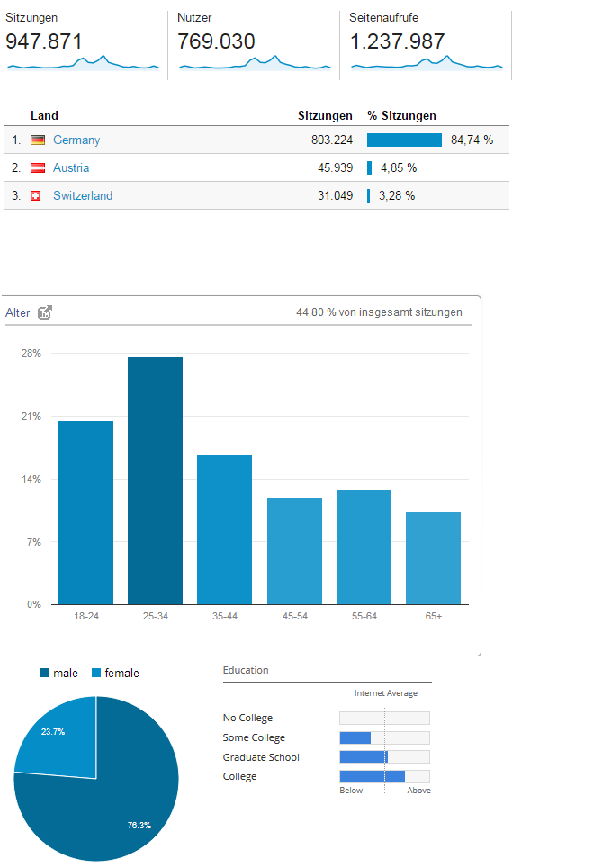The width and height of the screenshot is (603, 868).
Task: Click the 65+ age group bar
Action: (433, 558)
